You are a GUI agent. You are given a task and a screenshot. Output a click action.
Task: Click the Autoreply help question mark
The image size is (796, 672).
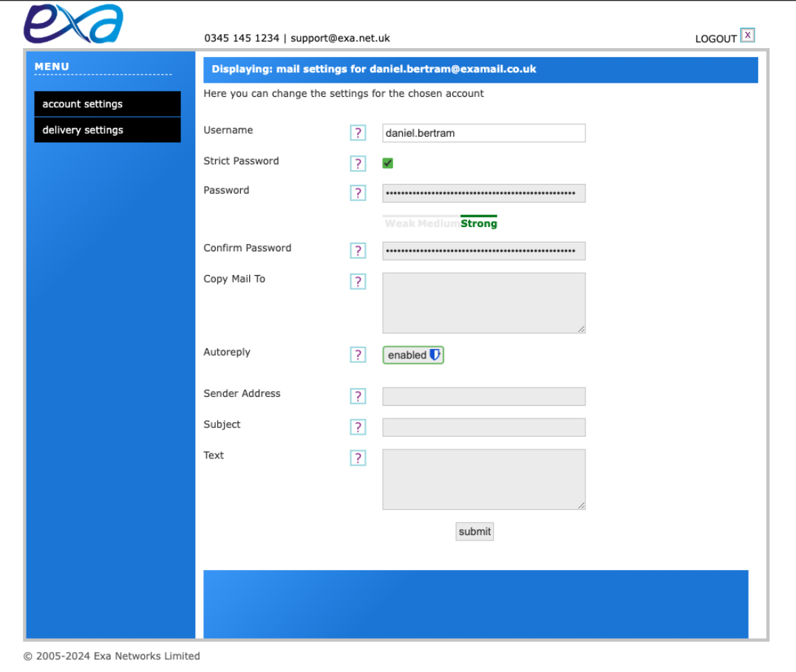[x=358, y=355]
